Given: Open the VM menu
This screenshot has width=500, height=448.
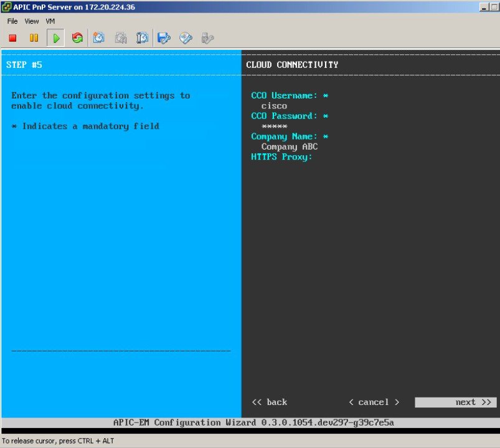Looking at the screenshot, I should (50, 21).
